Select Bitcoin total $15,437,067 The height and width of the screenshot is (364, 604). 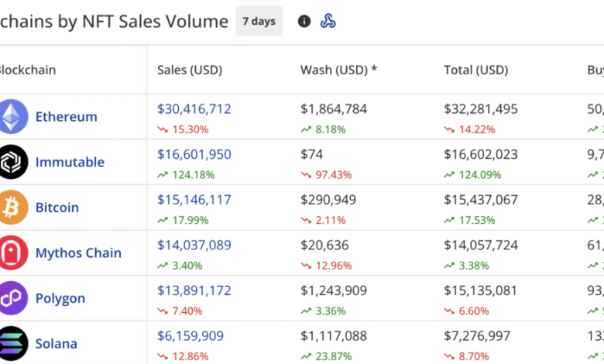tap(481, 200)
